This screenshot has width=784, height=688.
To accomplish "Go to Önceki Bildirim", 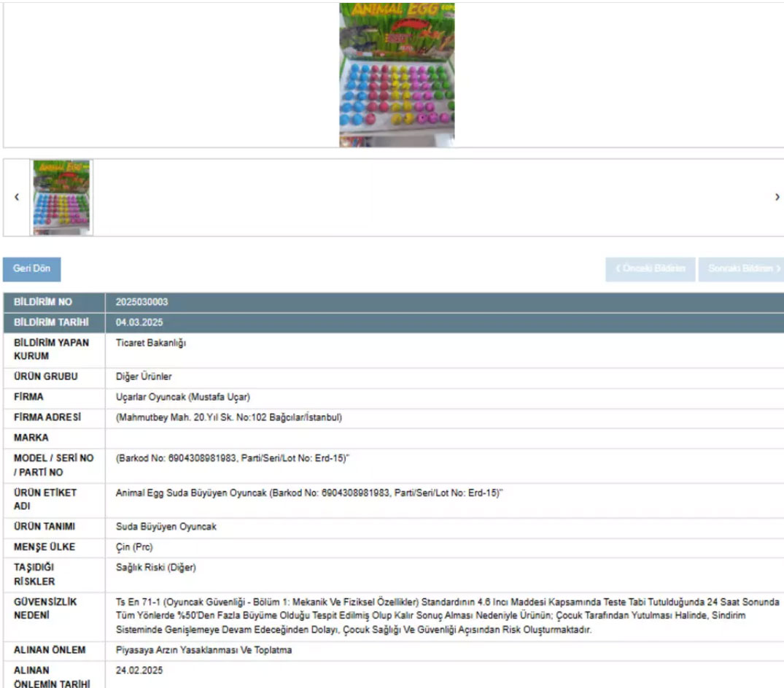I will pos(650,269).
